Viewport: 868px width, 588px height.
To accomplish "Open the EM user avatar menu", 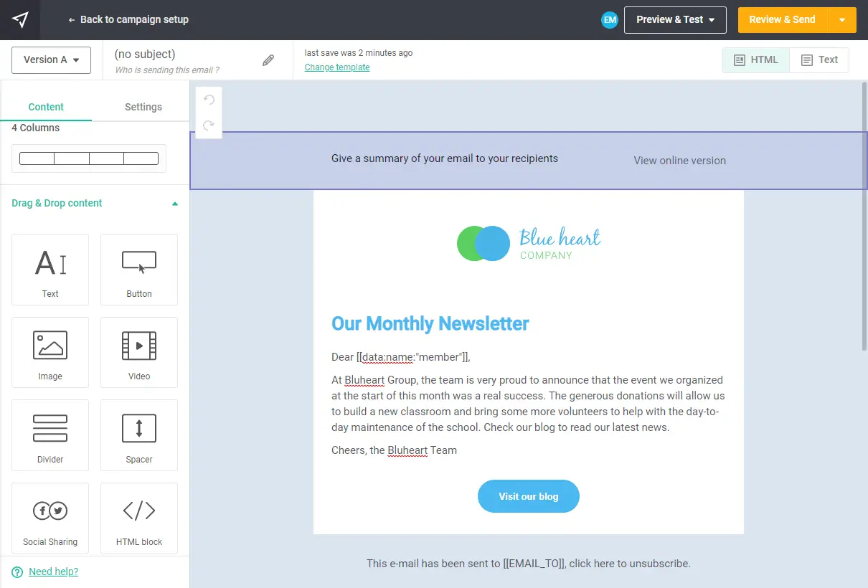I will (x=610, y=20).
